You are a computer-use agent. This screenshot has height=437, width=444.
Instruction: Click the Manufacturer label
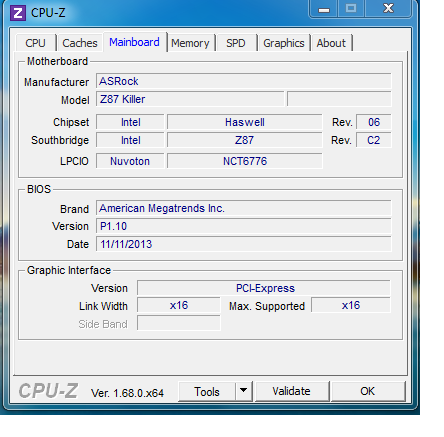click(x=56, y=82)
